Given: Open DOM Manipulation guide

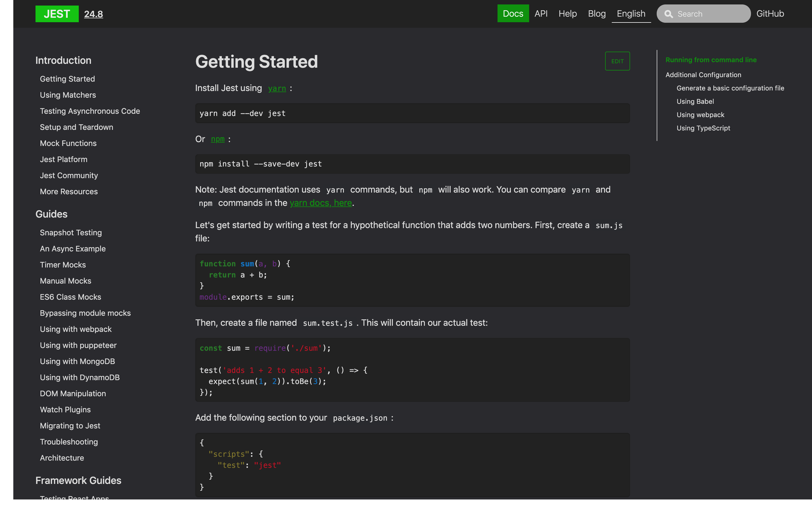Looking at the screenshot, I should tap(73, 394).
